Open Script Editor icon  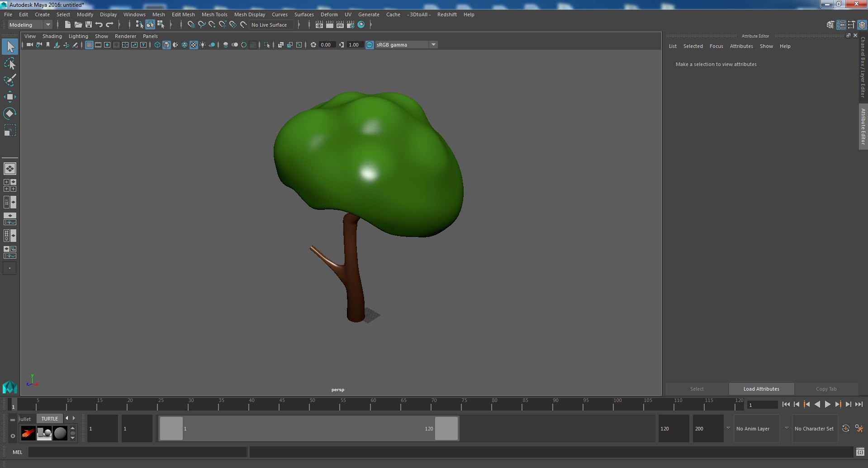pos(860,452)
